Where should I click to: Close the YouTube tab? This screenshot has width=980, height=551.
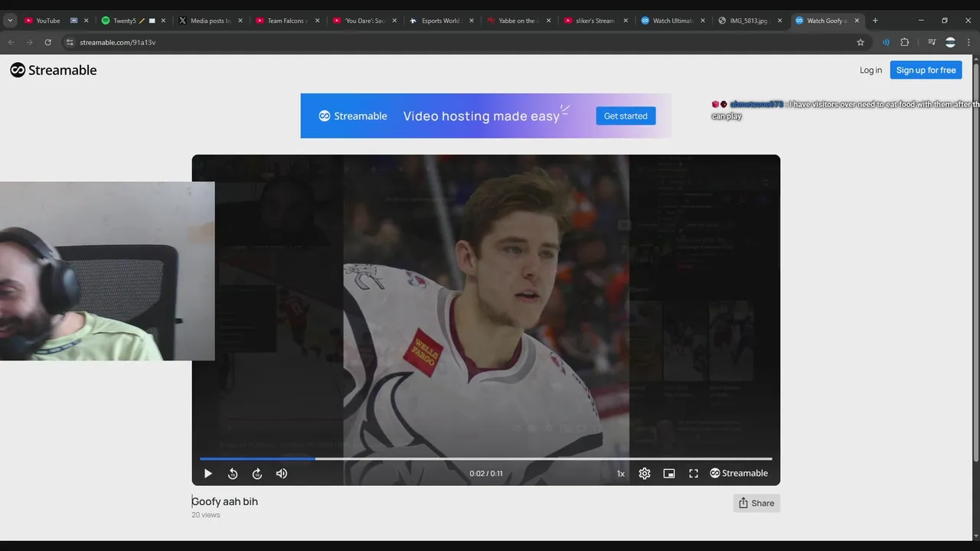click(86, 21)
